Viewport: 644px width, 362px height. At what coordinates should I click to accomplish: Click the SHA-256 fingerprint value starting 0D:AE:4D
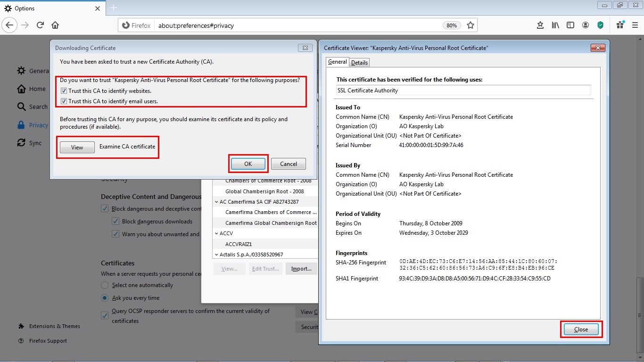tap(478, 264)
